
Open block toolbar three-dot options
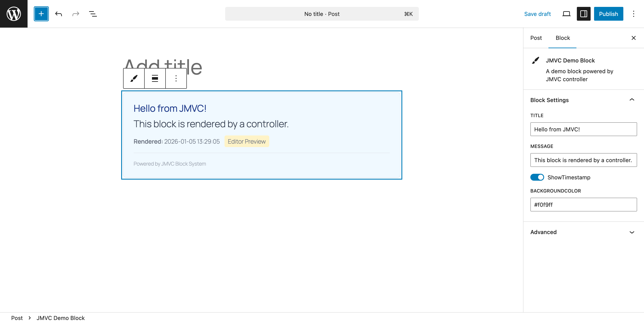(176, 78)
